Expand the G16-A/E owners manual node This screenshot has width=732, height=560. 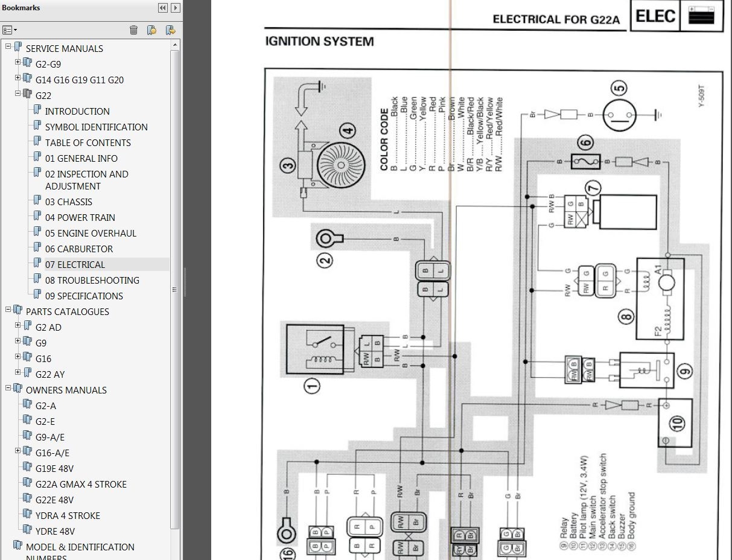18,451
